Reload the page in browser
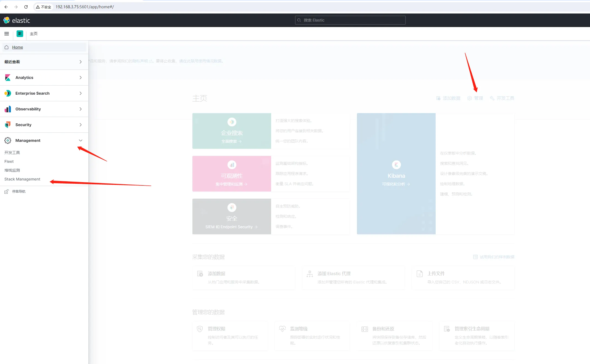 [x=26, y=7]
